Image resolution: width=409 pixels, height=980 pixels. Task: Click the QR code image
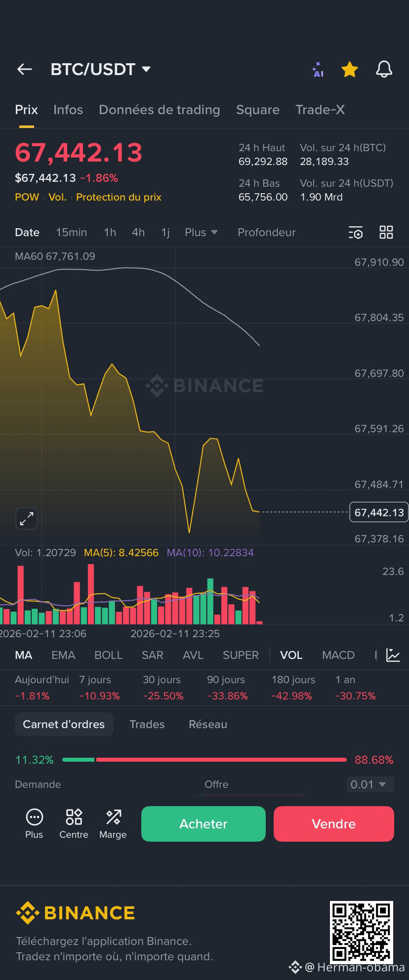pos(362,932)
